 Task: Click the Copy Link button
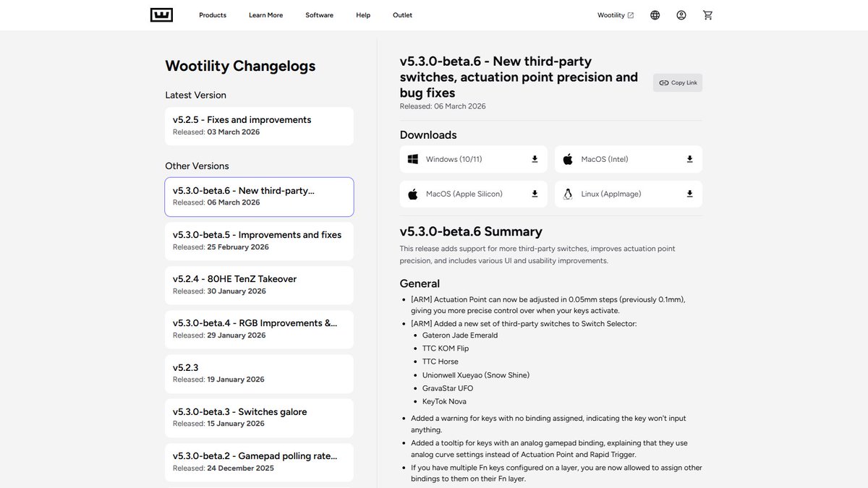tap(678, 83)
